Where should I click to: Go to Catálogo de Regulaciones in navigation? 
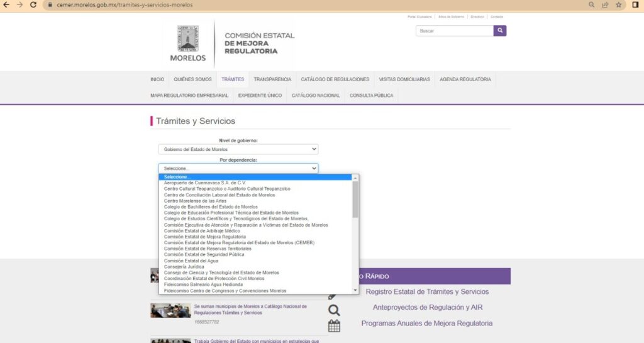pos(335,79)
